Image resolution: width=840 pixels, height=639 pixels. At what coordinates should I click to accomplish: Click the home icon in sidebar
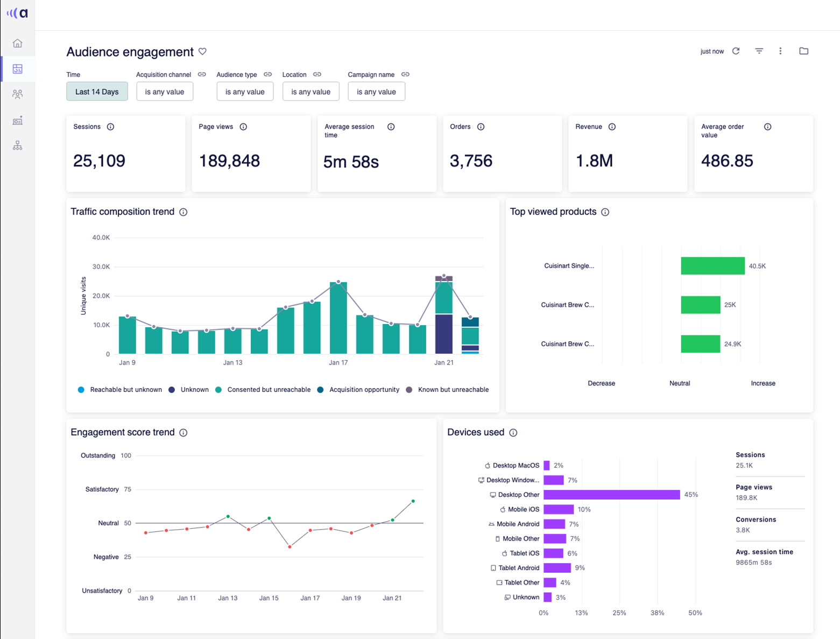point(18,43)
